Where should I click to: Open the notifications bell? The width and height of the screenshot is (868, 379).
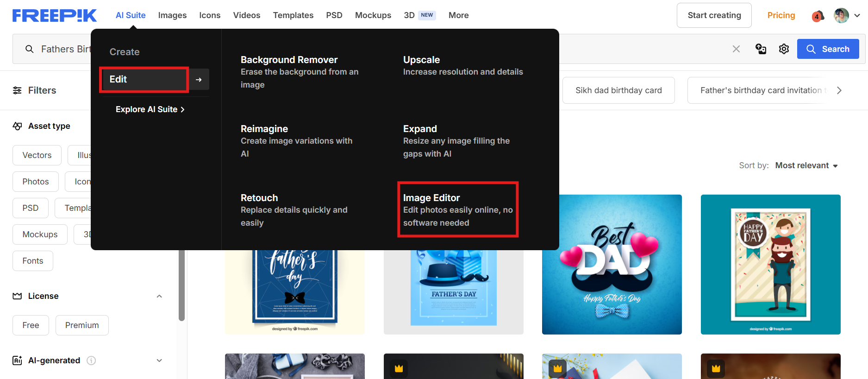pos(818,16)
